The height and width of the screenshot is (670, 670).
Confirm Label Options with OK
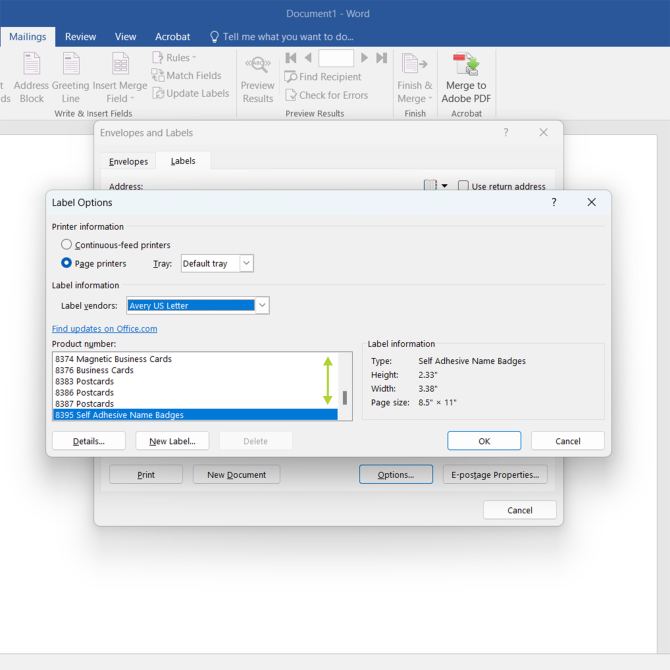click(x=484, y=441)
